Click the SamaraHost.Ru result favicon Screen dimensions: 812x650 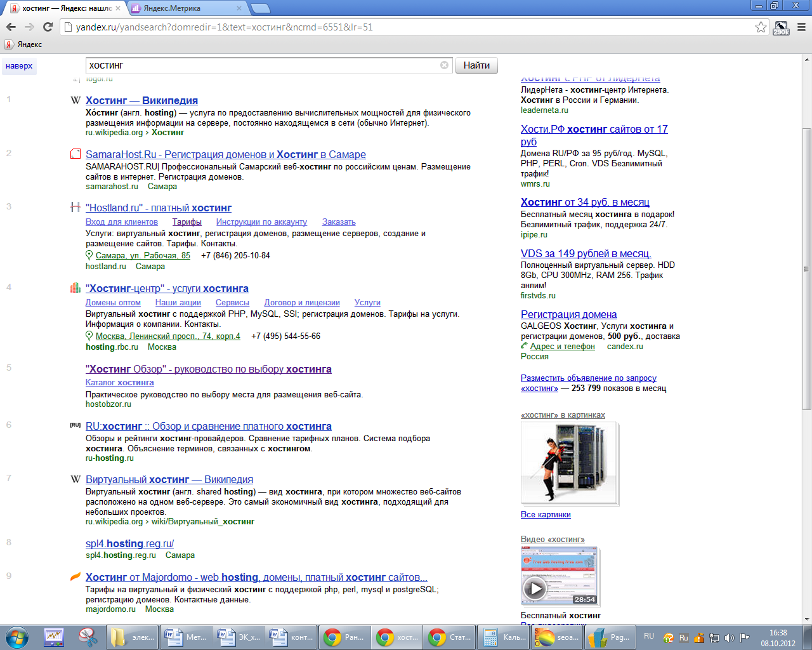click(75, 154)
